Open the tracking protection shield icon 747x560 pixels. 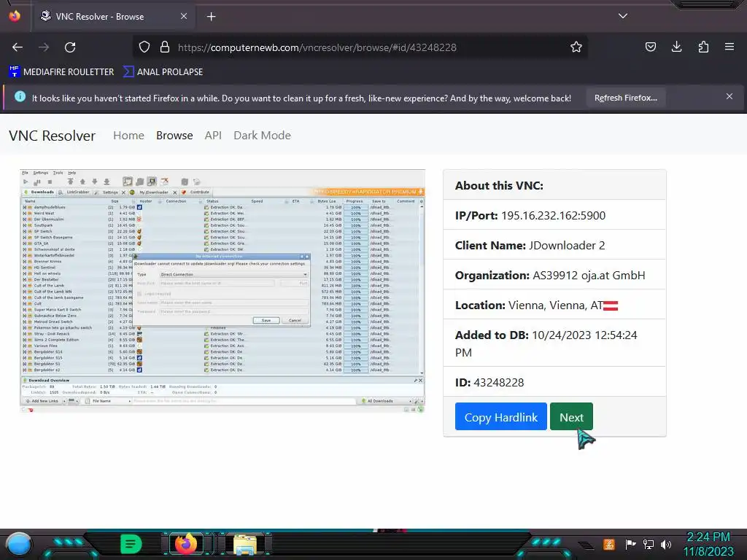coord(144,47)
